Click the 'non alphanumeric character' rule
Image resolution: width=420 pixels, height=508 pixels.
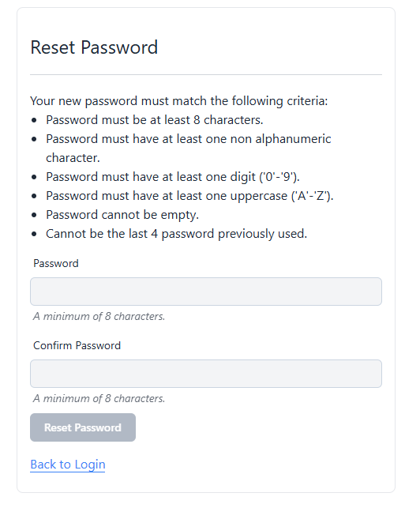tap(189, 149)
